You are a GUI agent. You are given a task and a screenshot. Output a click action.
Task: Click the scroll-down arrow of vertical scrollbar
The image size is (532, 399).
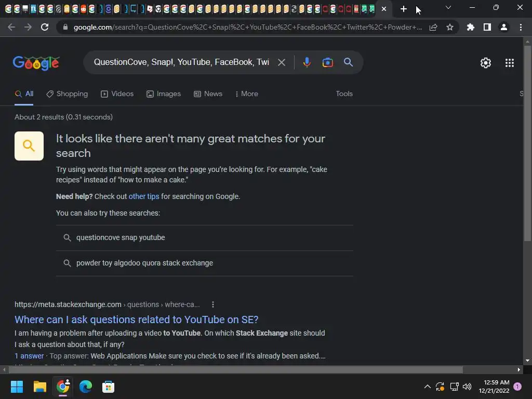pos(527,361)
